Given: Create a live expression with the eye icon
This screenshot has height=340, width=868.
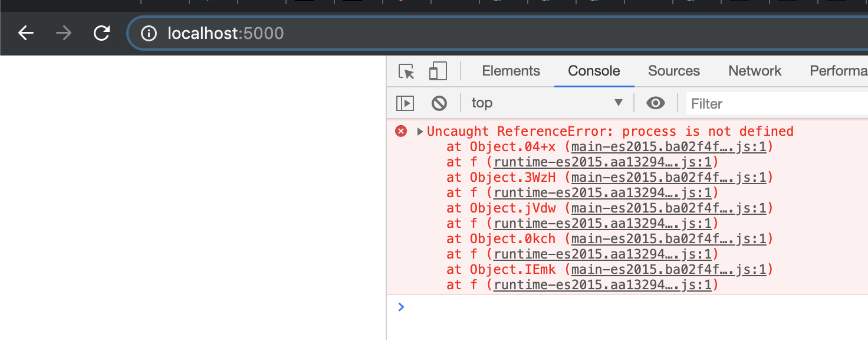Looking at the screenshot, I should click(656, 102).
